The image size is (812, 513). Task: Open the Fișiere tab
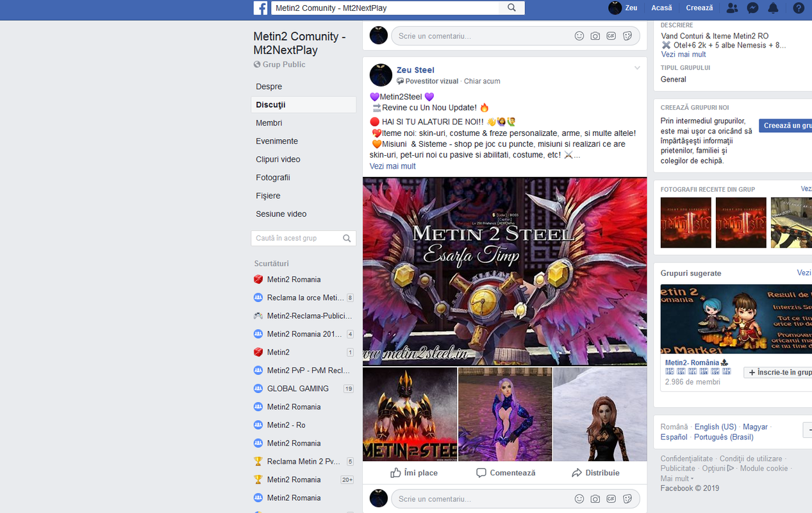(303, 196)
